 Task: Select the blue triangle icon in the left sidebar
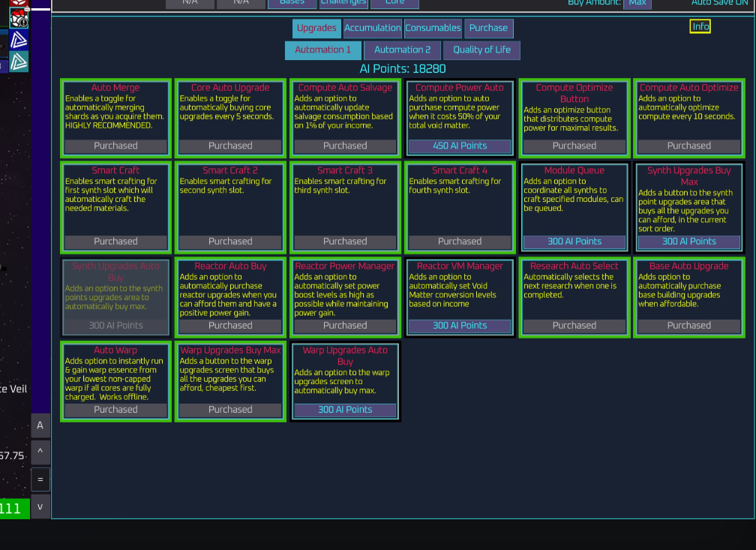[x=19, y=39]
